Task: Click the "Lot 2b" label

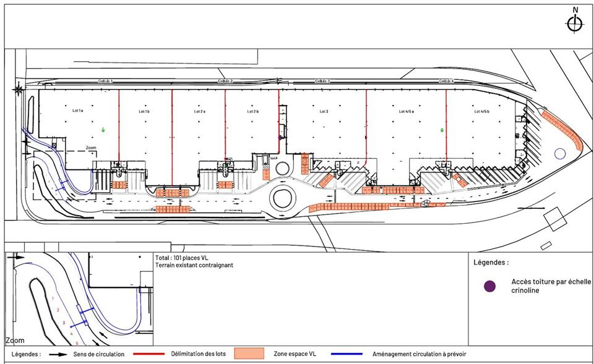Action: tap(252, 112)
